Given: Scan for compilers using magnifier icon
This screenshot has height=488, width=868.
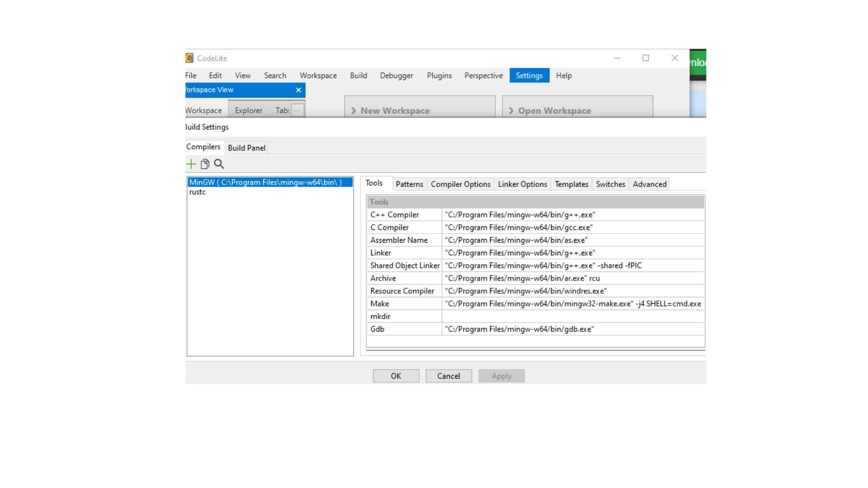Looking at the screenshot, I should point(219,164).
